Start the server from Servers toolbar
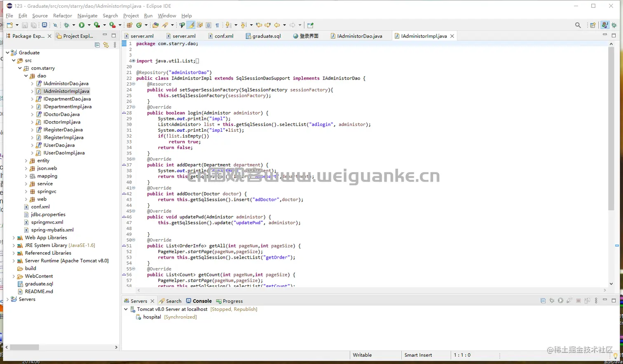Screen dimensions: 623x364 tap(560, 301)
